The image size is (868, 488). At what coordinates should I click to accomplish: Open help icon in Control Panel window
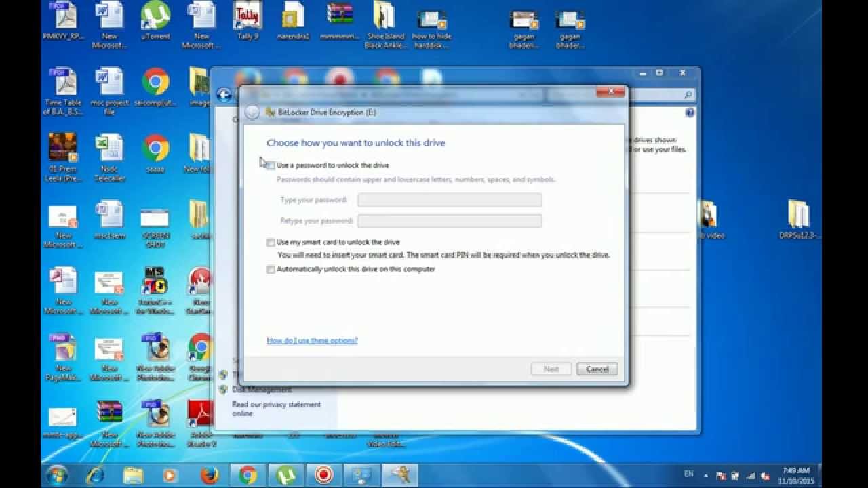(x=690, y=113)
